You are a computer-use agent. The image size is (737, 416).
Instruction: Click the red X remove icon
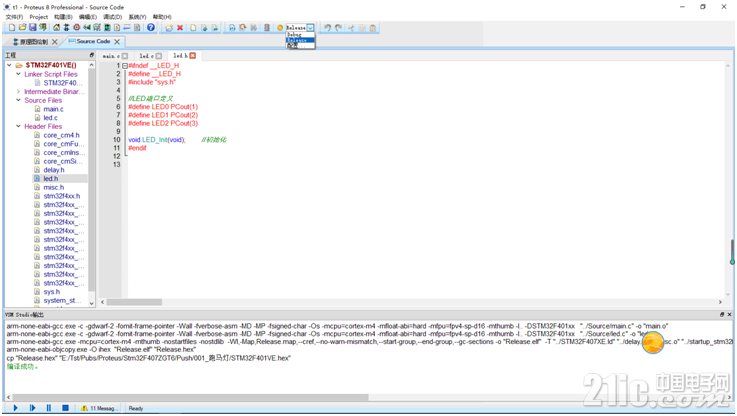point(180,28)
